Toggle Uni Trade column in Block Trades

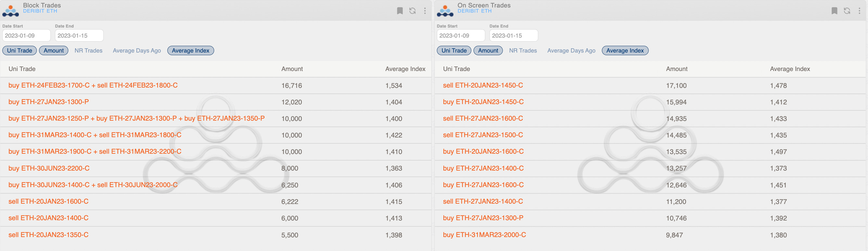[19, 51]
